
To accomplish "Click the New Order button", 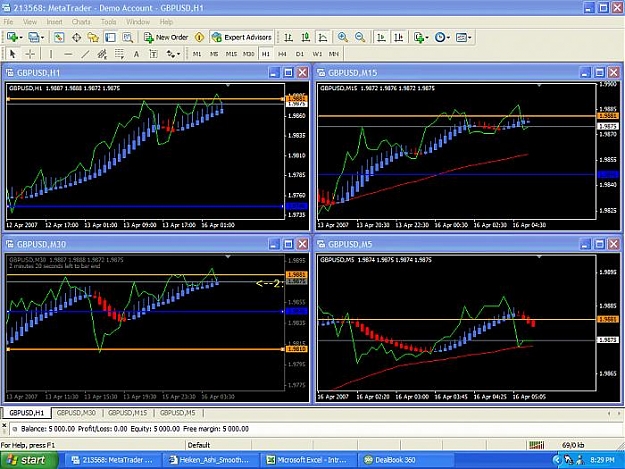I will click(166, 37).
